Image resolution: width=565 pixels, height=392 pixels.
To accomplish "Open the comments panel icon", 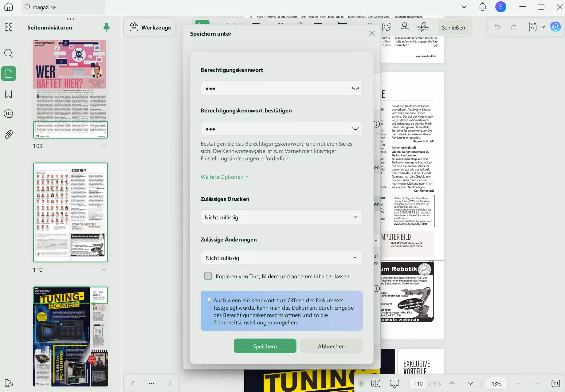I will click(9, 114).
